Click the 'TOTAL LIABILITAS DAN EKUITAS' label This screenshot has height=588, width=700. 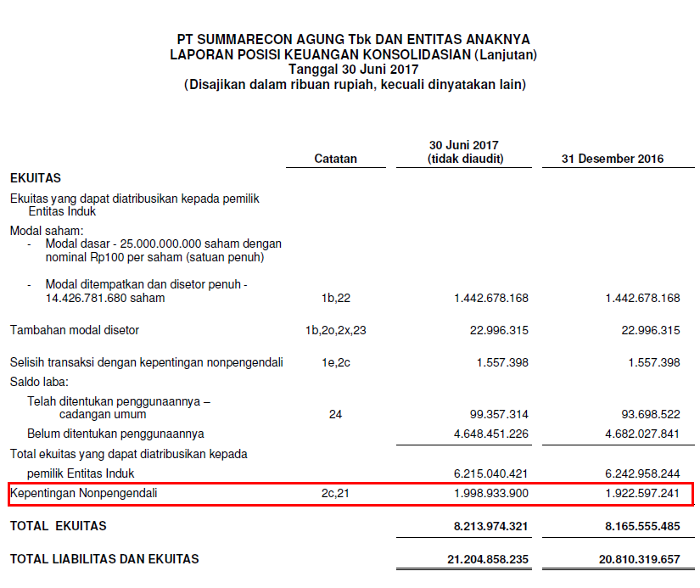tap(104, 558)
